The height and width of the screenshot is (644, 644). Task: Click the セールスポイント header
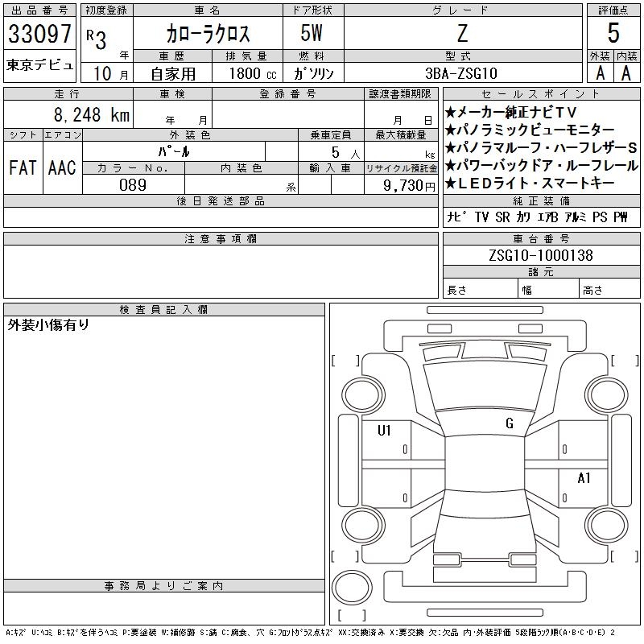click(541, 93)
